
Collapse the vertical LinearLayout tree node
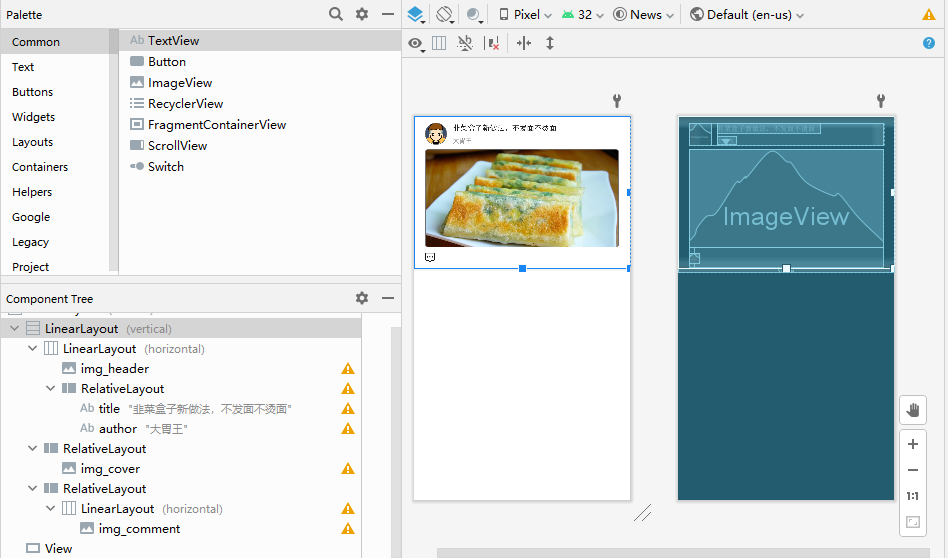click(15, 329)
